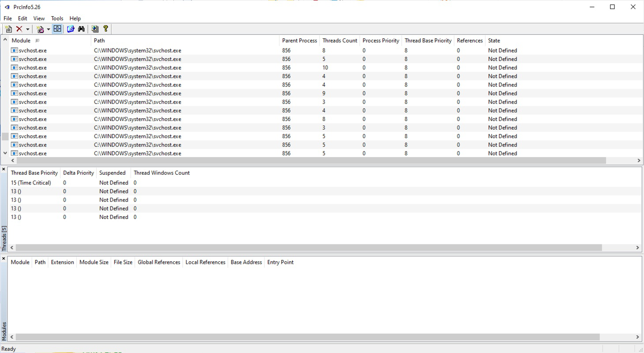
Task: Open the View menu
Action: click(x=39, y=19)
